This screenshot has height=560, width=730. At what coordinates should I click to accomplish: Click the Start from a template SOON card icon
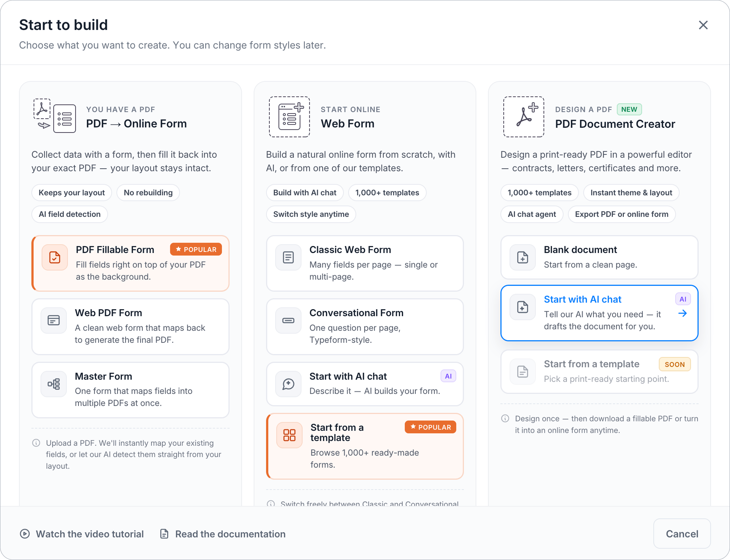click(523, 372)
